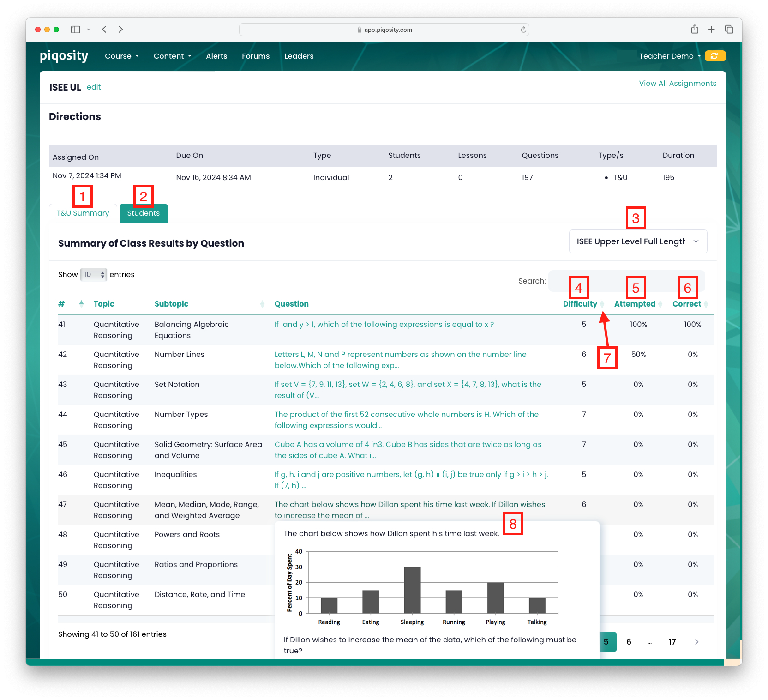
Task: Sort by the Correct column arrow
Action: pyautogui.click(x=706, y=304)
